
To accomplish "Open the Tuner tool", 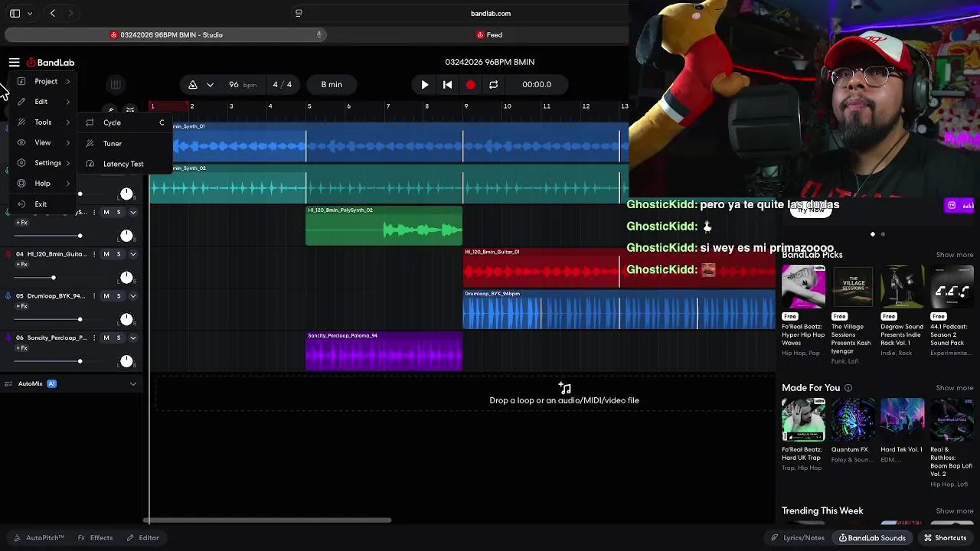I will click(x=125, y=143).
